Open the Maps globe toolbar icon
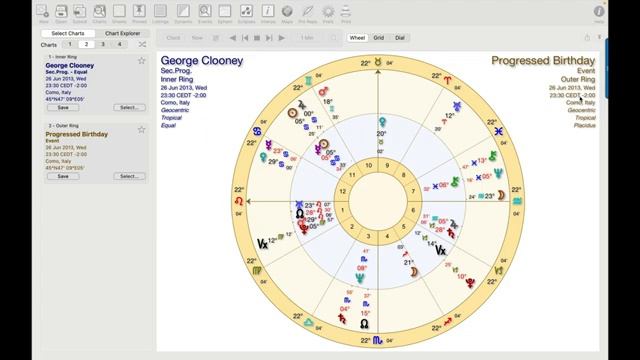 [x=287, y=12]
